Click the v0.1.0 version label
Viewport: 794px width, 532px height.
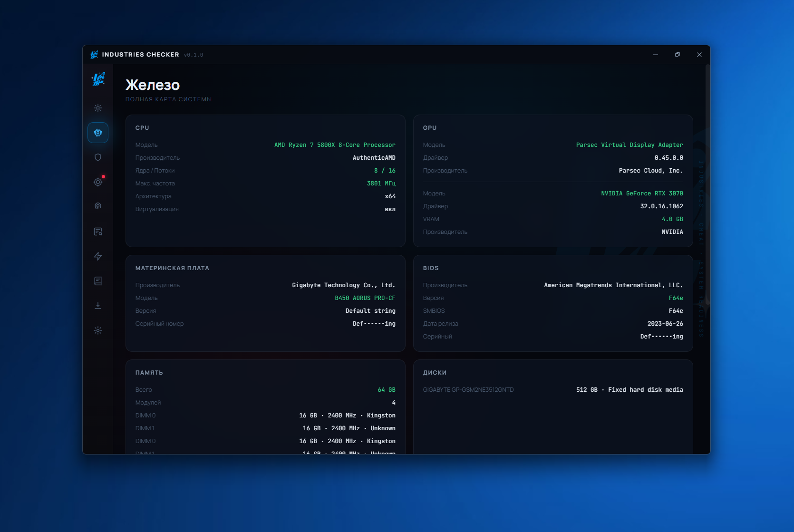[x=194, y=55]
